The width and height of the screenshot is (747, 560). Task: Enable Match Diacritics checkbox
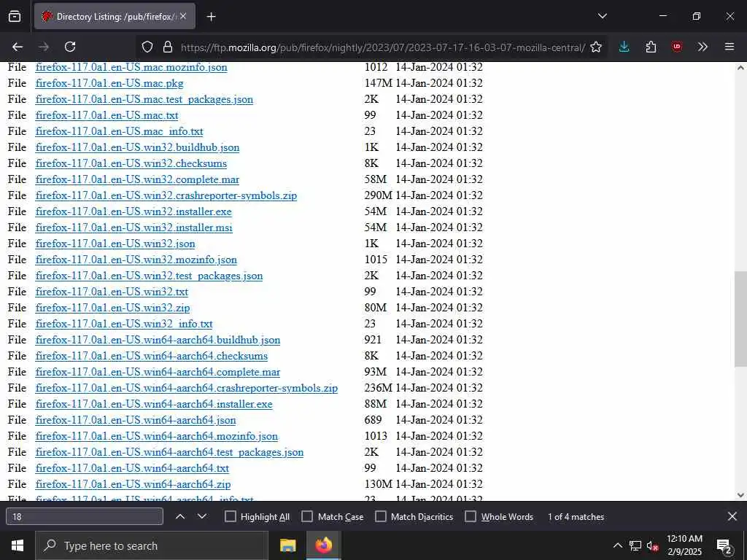(x=381, y=517)
